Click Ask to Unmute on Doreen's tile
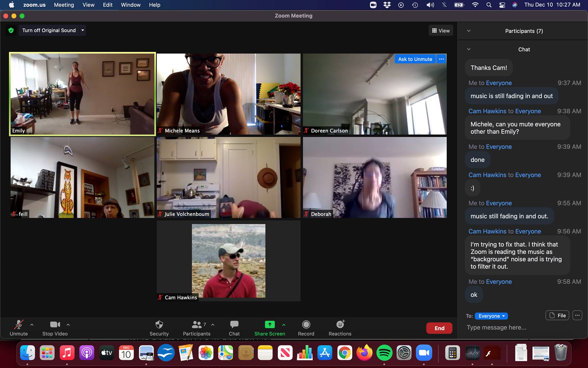The image size is (588, 368). (415, 59)
